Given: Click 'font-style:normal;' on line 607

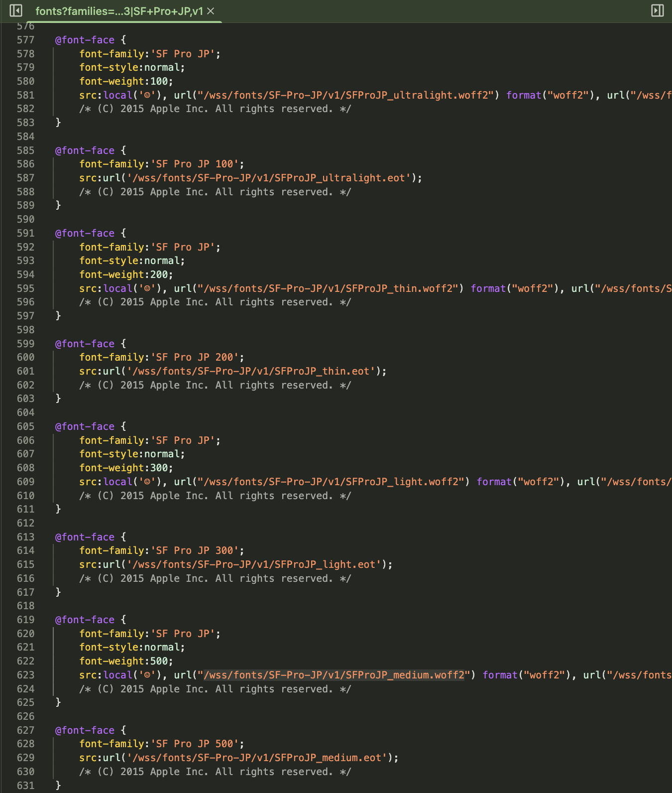Looking at the screenshot, I should click(x=132, y=454).
